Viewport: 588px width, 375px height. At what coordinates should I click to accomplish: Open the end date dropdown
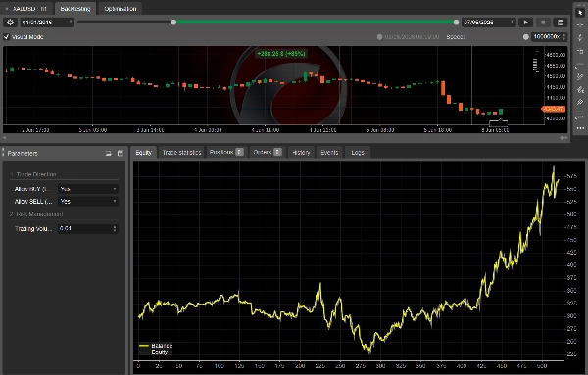click(x=489, y=23)
